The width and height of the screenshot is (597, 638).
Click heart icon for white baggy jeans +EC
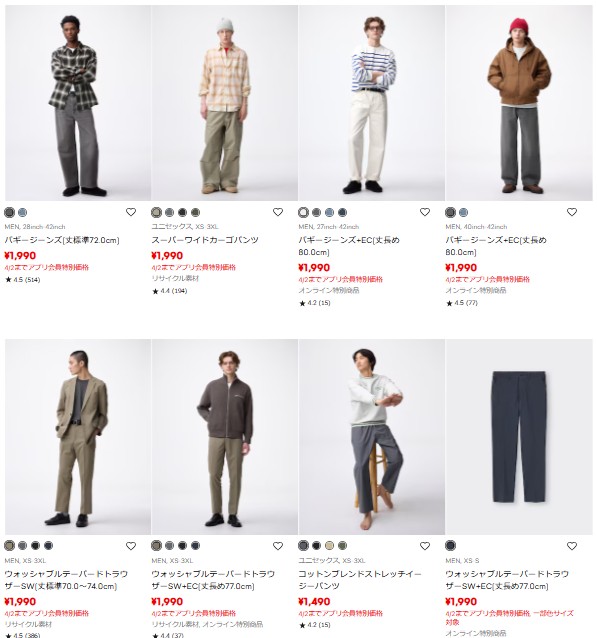click(425, 212)
